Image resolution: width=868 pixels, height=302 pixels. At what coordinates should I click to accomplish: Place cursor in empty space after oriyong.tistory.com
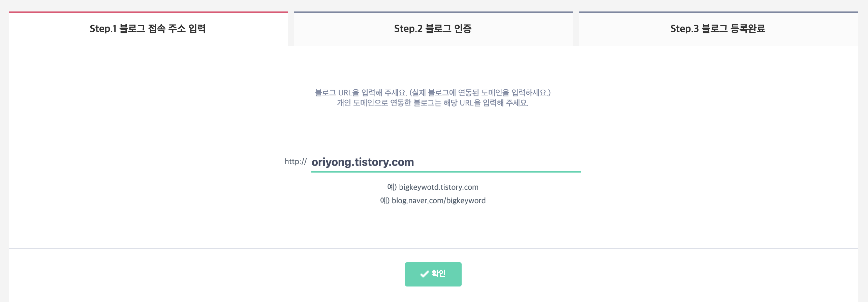click(x=497, y=162)
